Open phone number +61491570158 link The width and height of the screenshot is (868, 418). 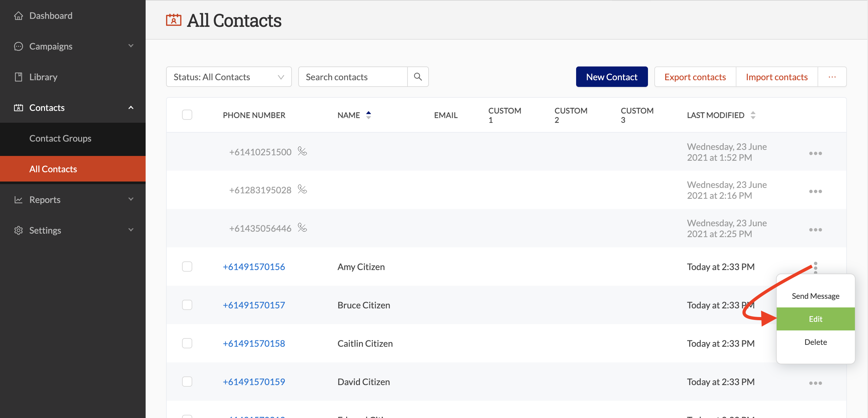tap(254, 344)
